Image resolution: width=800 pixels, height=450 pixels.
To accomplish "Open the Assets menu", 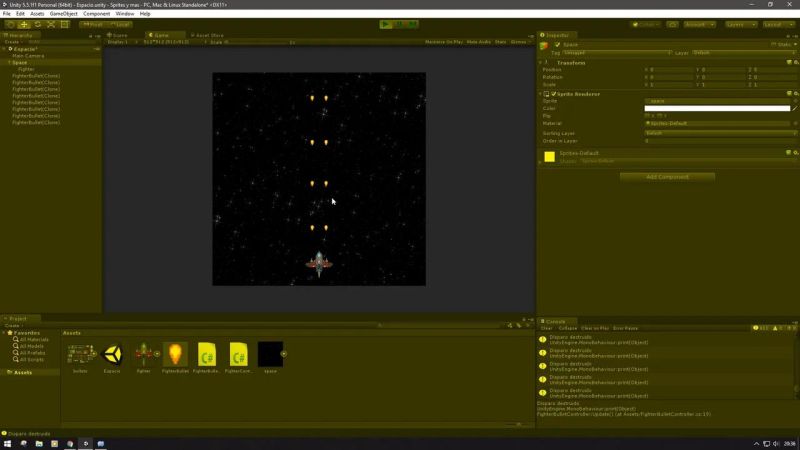I will click(x=37, y=14).
